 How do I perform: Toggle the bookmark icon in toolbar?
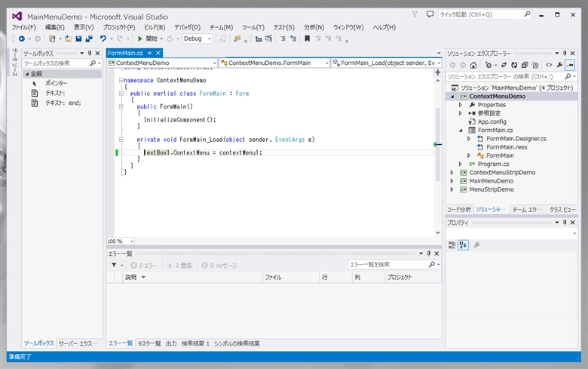307,38
